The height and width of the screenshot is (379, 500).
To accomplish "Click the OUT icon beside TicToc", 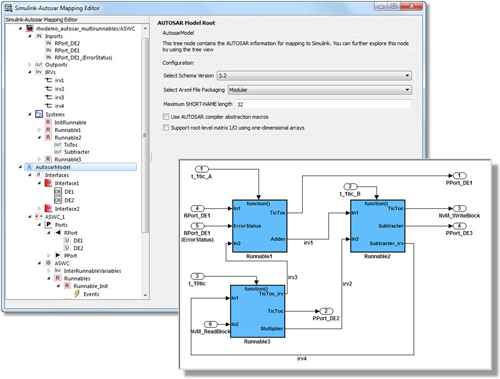I will coord(58,145).
